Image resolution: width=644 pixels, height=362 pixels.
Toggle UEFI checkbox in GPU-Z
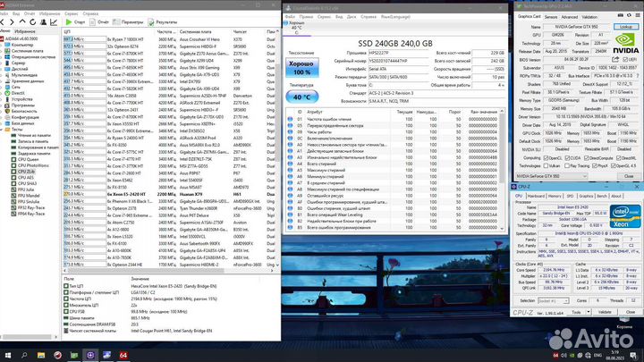[625, 60]
